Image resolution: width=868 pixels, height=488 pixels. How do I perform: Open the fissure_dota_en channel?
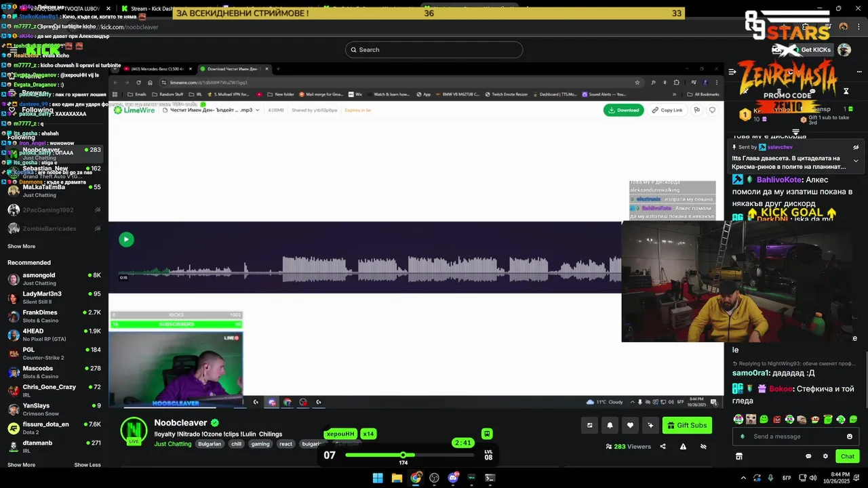pos(54,428)
